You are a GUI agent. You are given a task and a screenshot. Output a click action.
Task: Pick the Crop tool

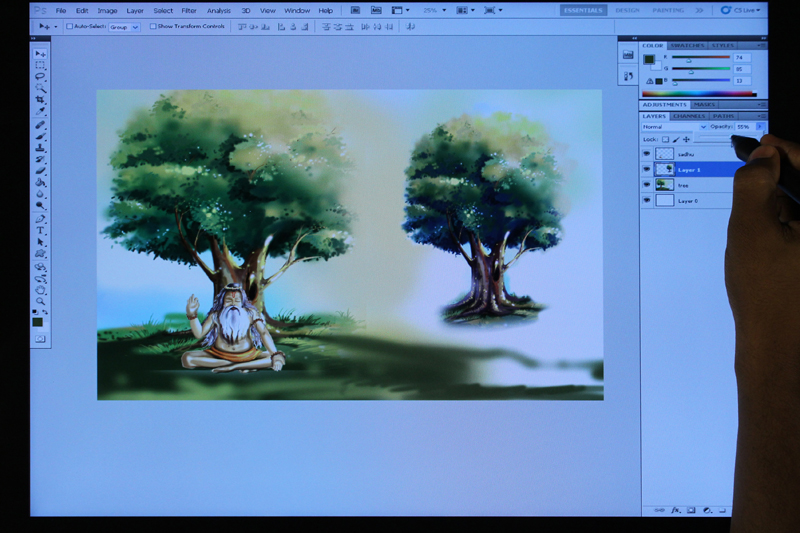[41, 100]
